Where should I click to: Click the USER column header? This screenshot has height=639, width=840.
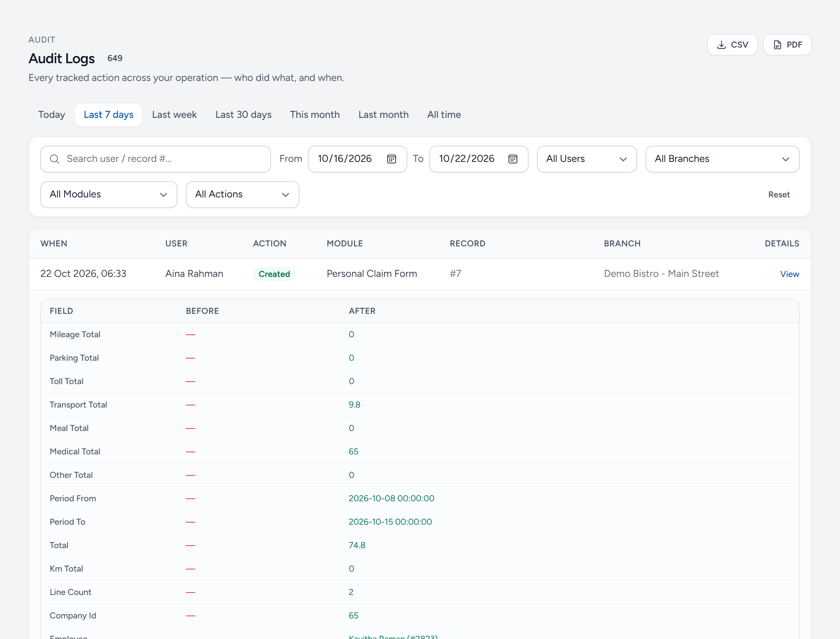pos(176,244)
